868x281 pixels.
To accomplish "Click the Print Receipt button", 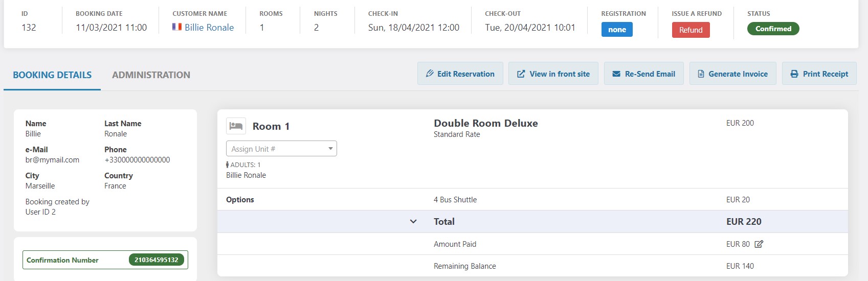I will pos(819,74).
